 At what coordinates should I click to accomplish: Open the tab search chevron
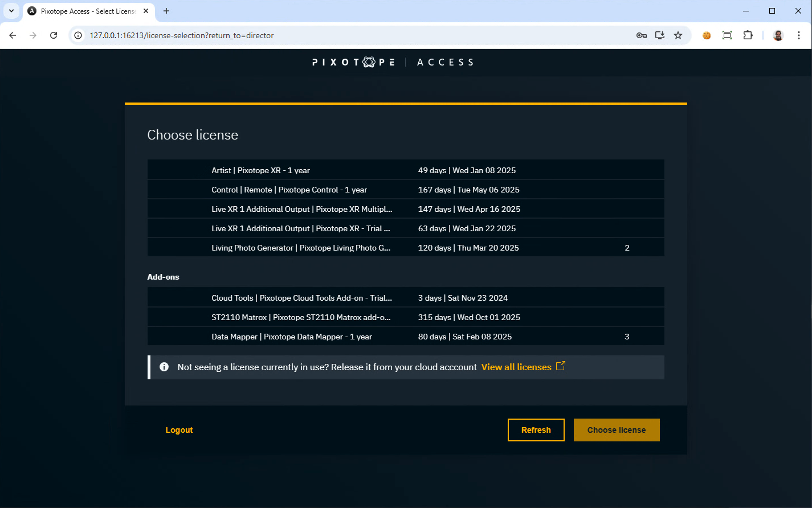[11, 11]
